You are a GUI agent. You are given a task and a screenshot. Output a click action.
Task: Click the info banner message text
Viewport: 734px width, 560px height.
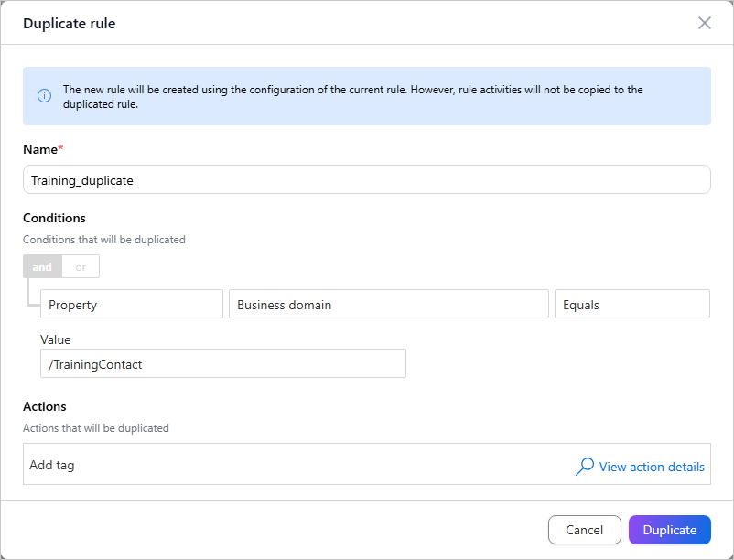click(x=353, y=96)
